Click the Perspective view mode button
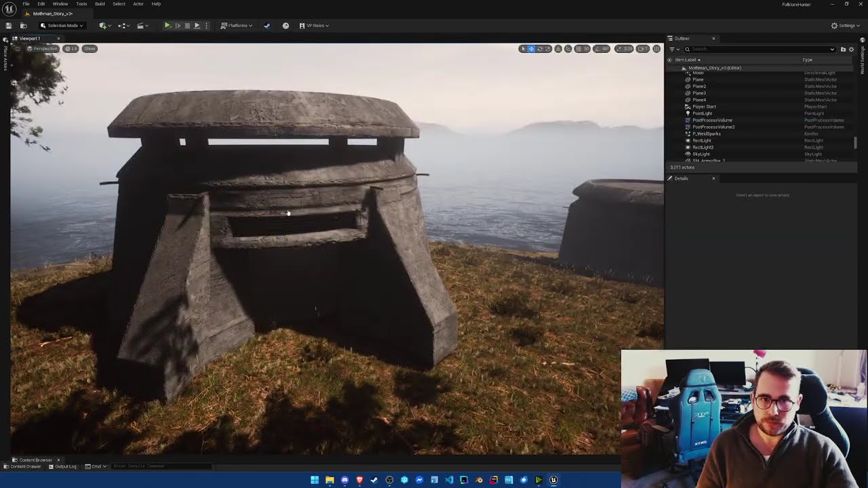Viewport: 868px width, 488px height. pos(43,49)
